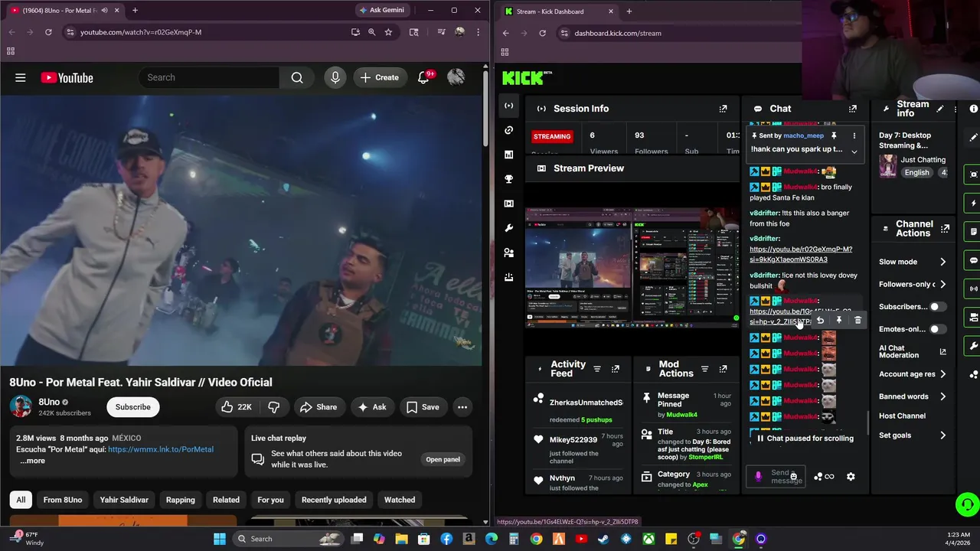This screenshot has width=980, height=551.
Task: Toggle Emotes-only chat switch
Action: (x=936, y=329)
